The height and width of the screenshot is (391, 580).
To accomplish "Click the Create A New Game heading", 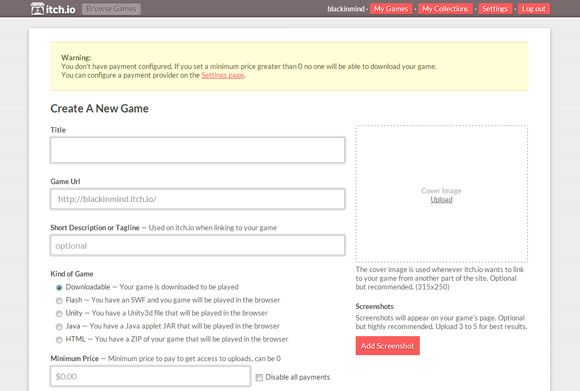I will point(100,108).
